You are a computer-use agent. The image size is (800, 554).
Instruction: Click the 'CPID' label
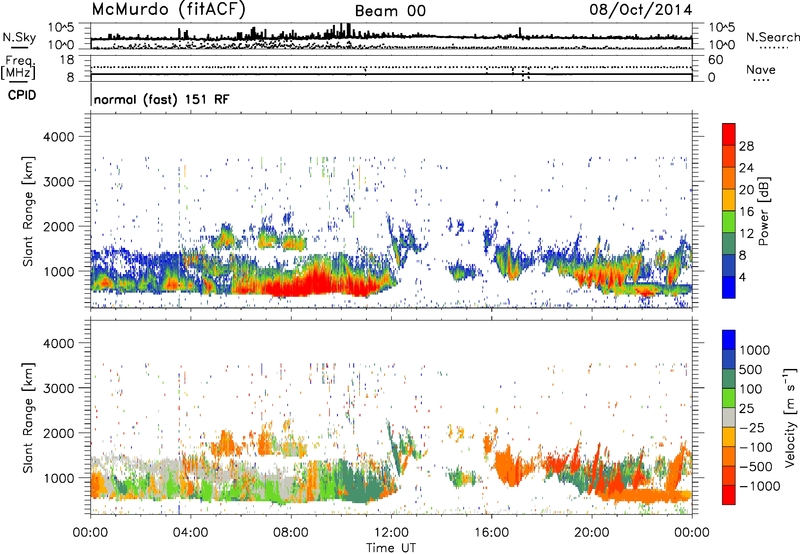[x=22, y=95]
